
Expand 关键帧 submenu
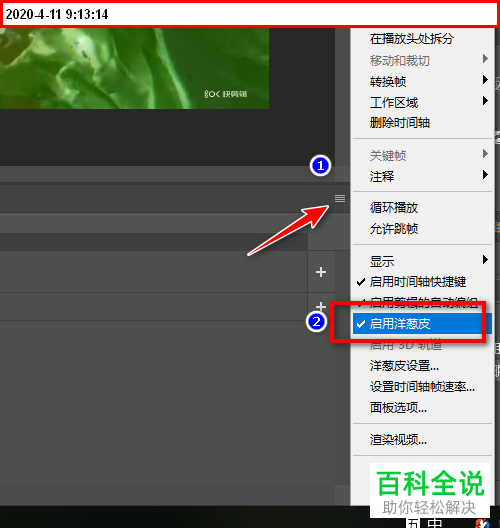point(422,155)
